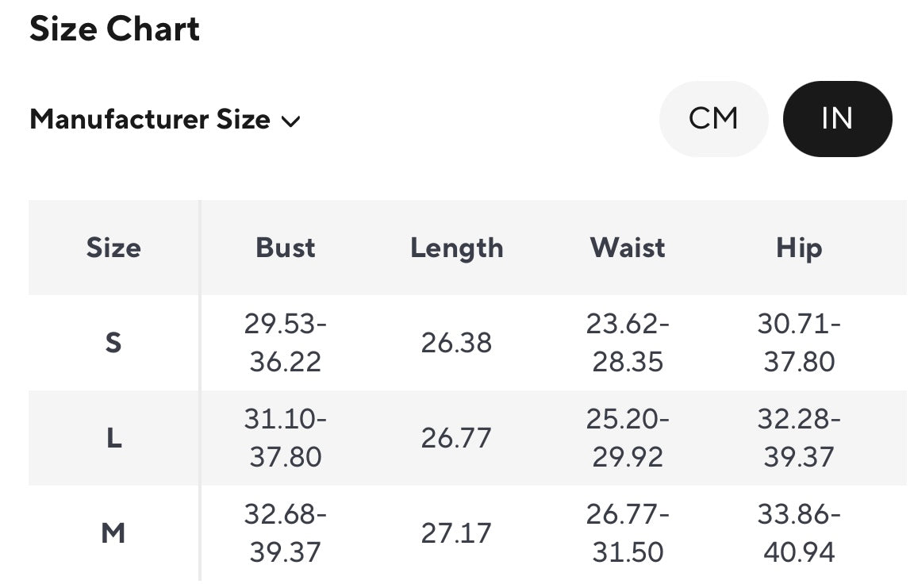The width and height of the screenshot is (914, 588).
Task: Click hip value 33.86-40.94
Action: [x=799, y=533]
